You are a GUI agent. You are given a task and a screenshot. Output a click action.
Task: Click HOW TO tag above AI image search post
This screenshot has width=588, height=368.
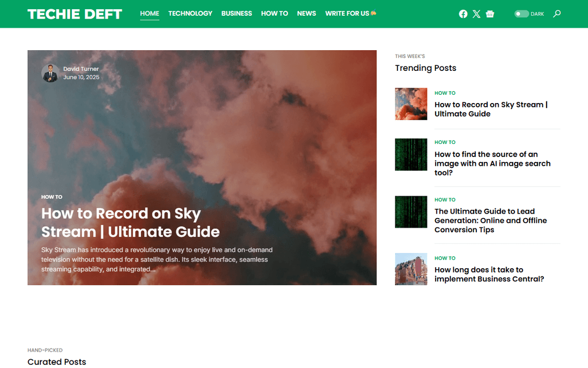445,142
